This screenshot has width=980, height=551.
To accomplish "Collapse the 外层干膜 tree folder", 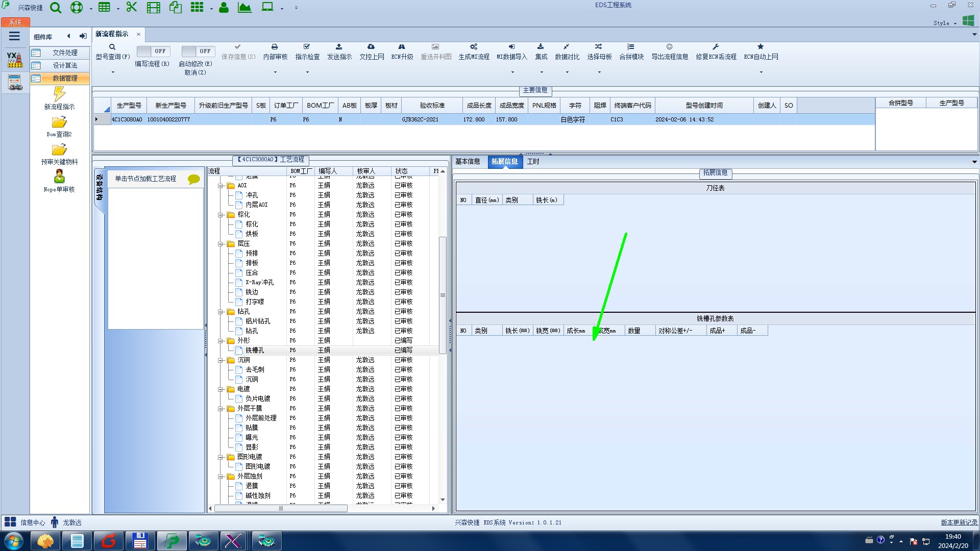I will 220,409.
